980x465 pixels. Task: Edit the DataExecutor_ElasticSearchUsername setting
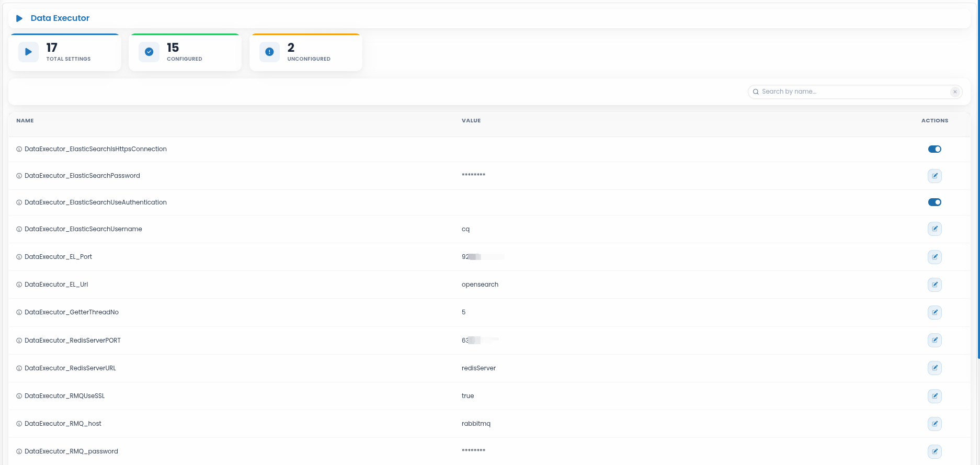point(935,229)
